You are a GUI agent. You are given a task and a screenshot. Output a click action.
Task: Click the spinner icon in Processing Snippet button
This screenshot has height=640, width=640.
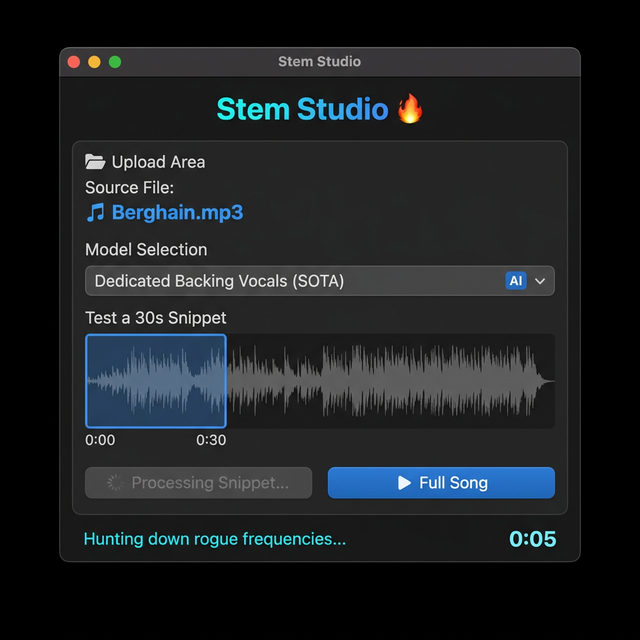(x=115, y=483)
